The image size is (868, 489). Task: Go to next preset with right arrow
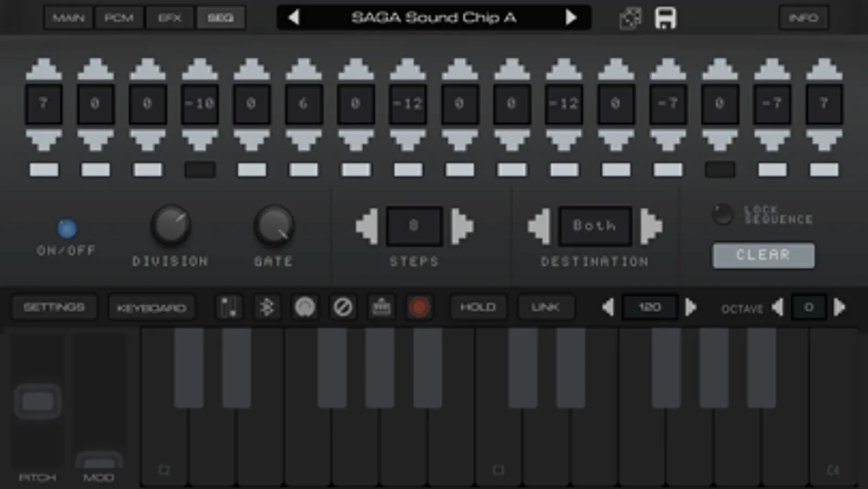[571, 18]
